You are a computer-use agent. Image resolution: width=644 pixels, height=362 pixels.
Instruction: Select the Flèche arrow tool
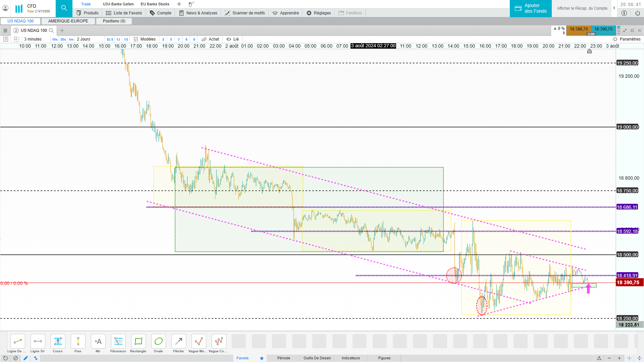178,342
